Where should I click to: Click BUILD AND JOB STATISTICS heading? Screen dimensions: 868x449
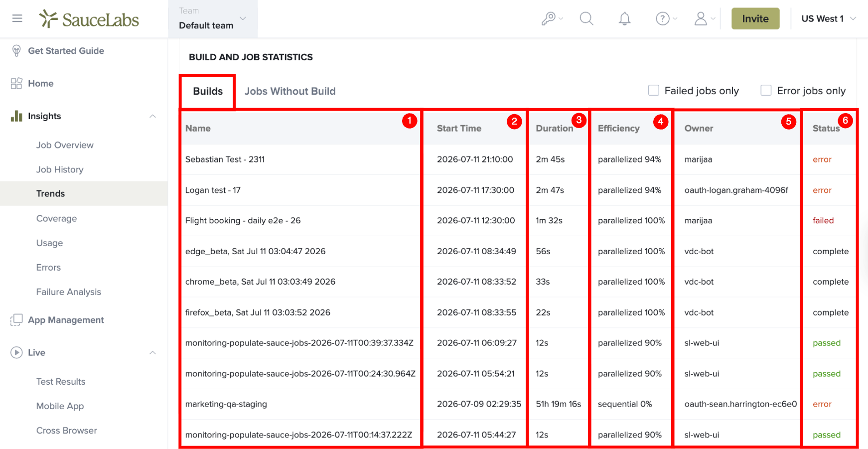[x=251, y=57]
